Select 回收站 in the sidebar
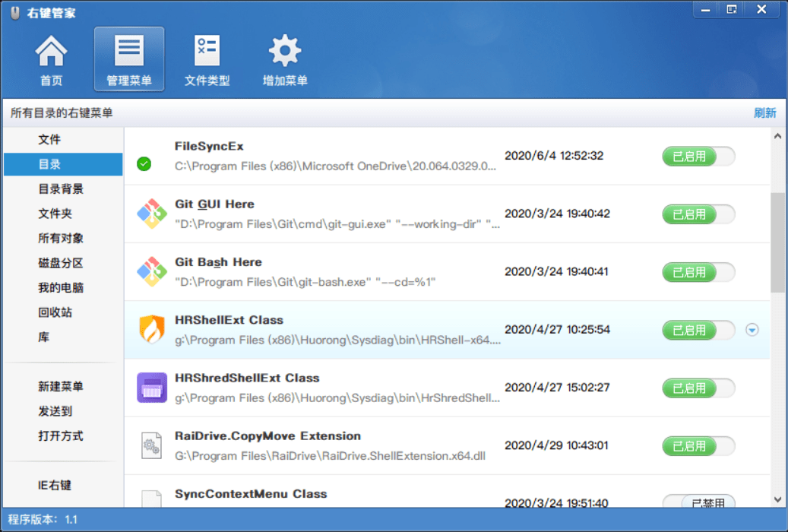The height and width of the screenshot is (532, 788). pyautogui.click(x=55, y=312)
